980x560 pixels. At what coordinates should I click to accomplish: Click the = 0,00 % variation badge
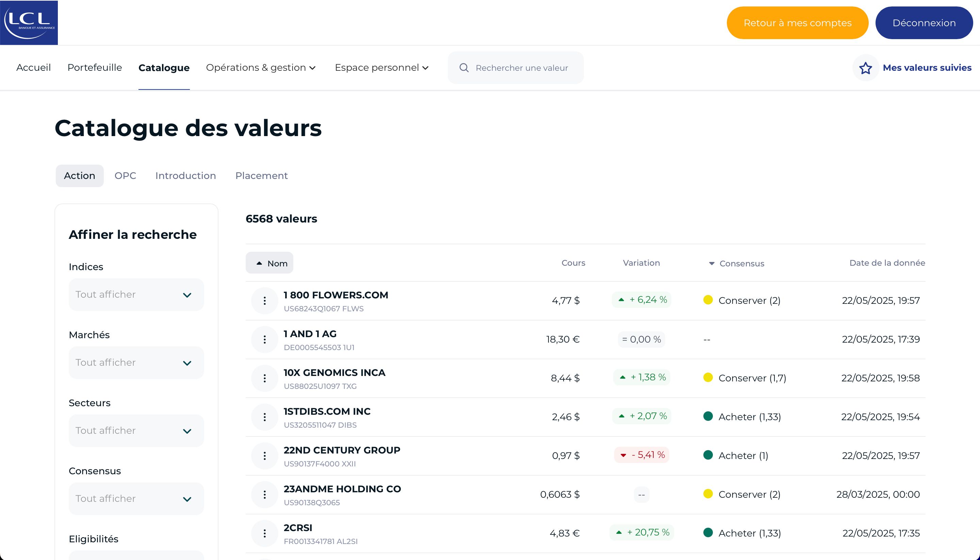pos(641,339)
